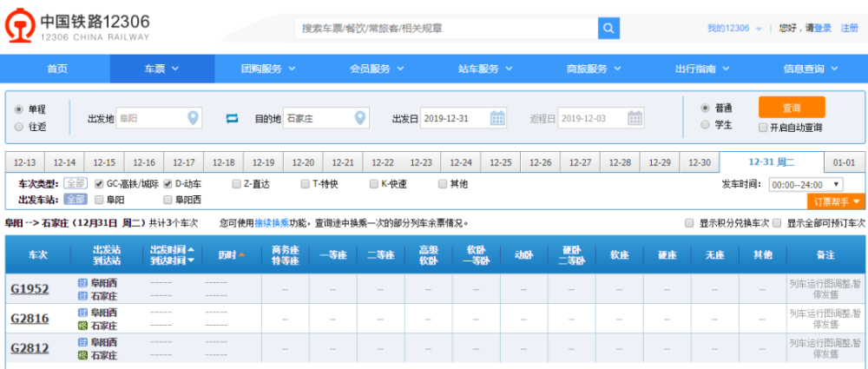Viewport: 868px width, 369px height.
Task: Swap departure and destination with arrows icon
Action: (x=232, y=118)
